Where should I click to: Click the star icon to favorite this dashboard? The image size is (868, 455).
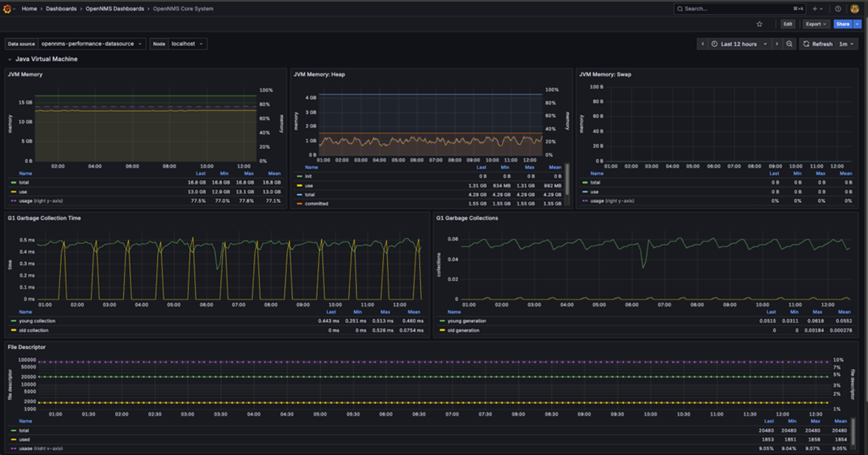(760, 24)
